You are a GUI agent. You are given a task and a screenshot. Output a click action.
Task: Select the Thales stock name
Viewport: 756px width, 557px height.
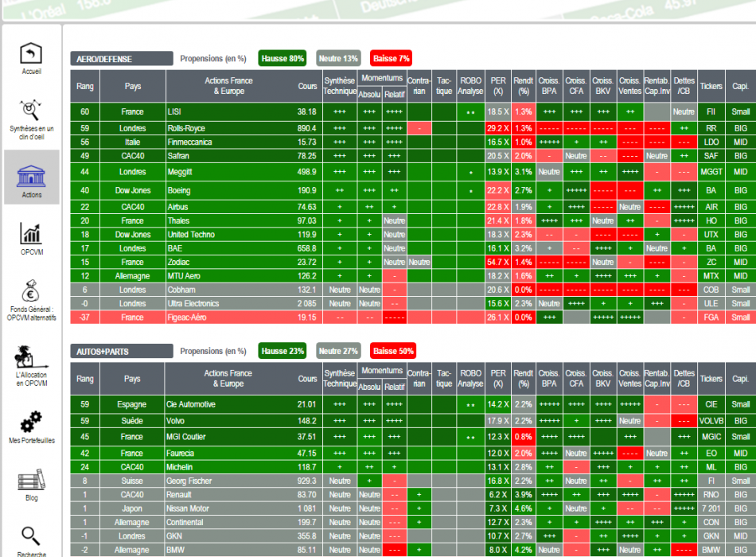(178, 221)
